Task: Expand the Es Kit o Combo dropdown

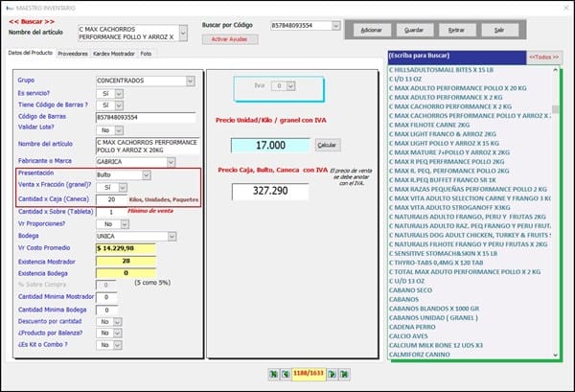Action: (117, 345)
